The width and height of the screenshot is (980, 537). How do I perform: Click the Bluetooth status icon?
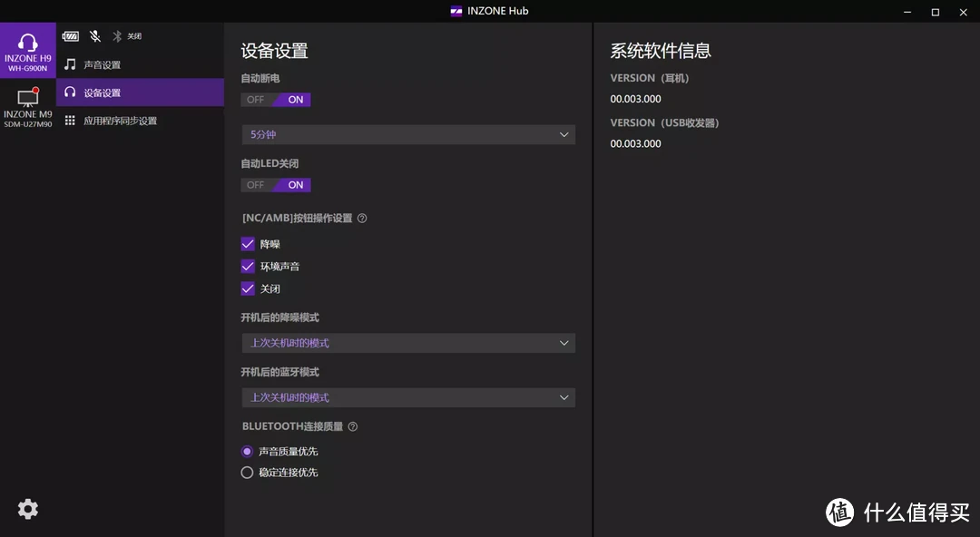pos(117,36)
